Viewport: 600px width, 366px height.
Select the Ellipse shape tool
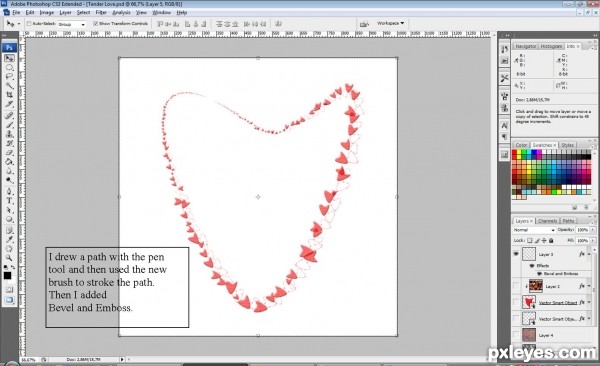[x=9, y=219]
